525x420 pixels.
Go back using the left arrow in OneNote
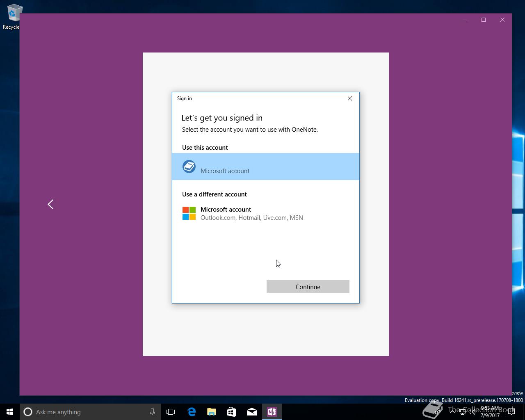click(50, 204)
